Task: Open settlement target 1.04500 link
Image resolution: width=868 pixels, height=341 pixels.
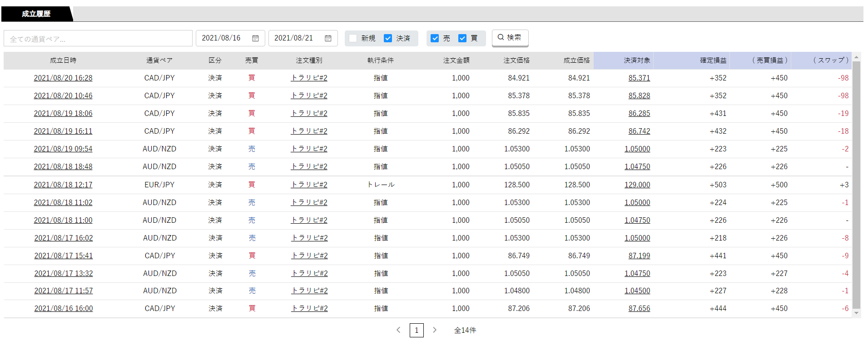Action: (637, 291)
